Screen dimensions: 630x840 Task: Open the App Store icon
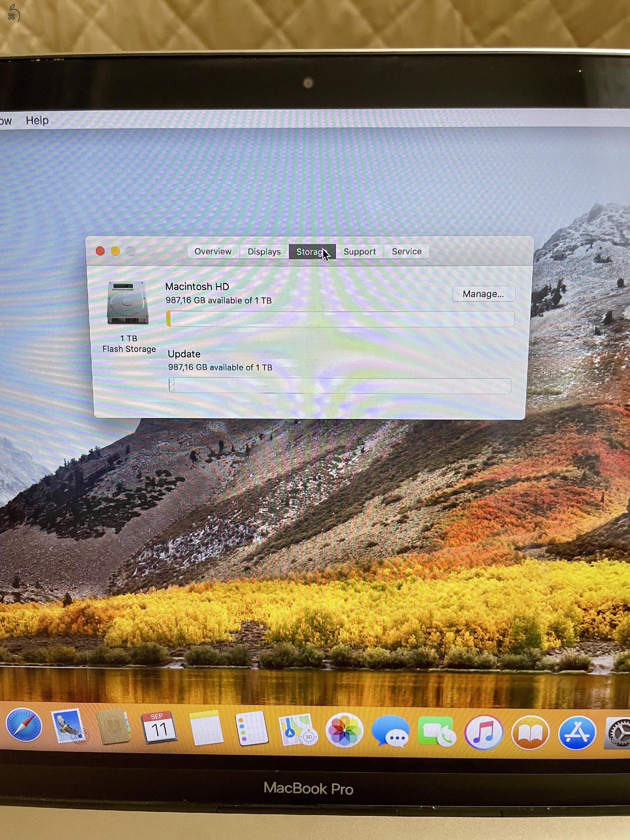coord(577,732)
